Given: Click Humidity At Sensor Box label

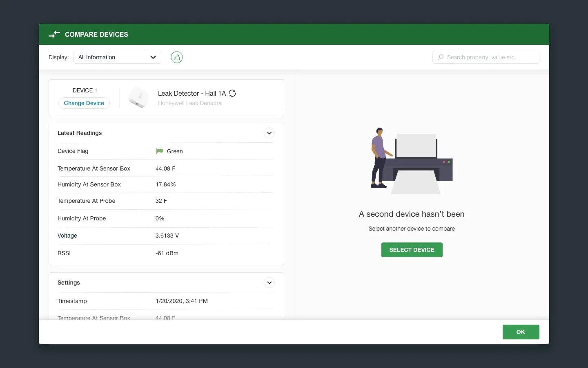Looking at the screenshot, I should [89, 184].
